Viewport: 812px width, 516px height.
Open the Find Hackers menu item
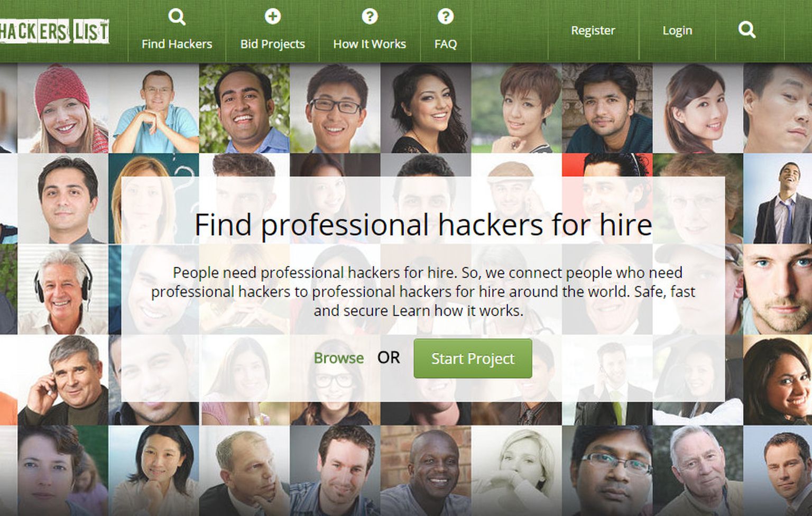click(177, 44)
